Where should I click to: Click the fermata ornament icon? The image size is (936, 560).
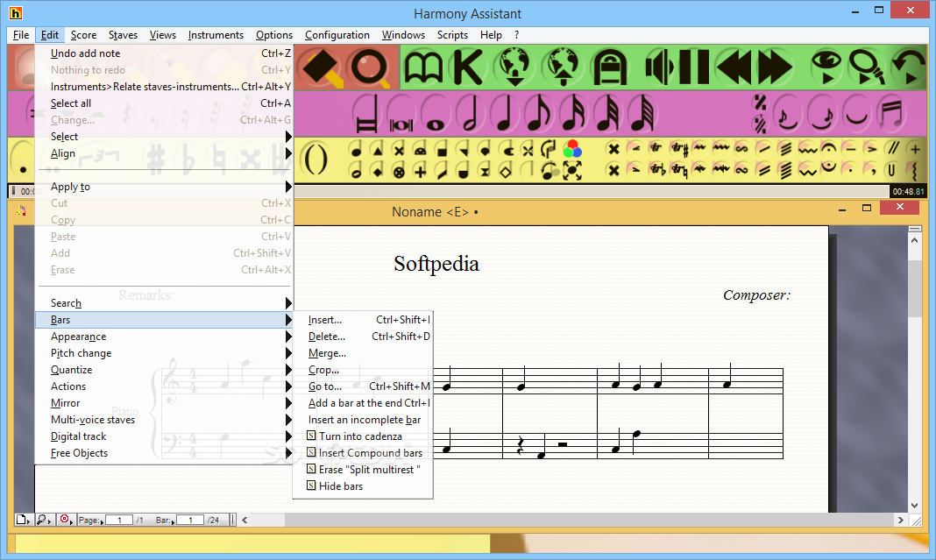(828, 148)
